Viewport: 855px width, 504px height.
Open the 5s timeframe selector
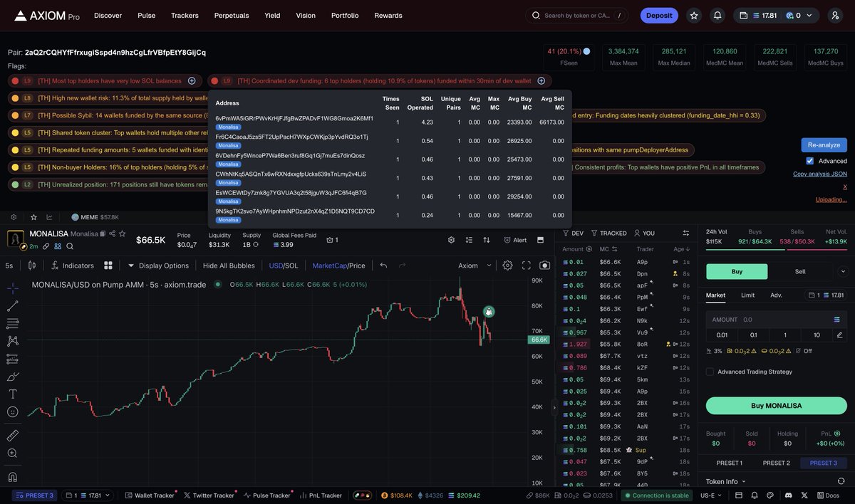click(x=9, y=266)
